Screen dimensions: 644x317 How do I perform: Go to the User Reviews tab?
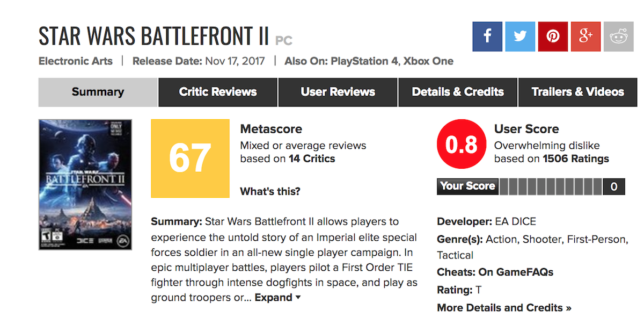point(338,92)
